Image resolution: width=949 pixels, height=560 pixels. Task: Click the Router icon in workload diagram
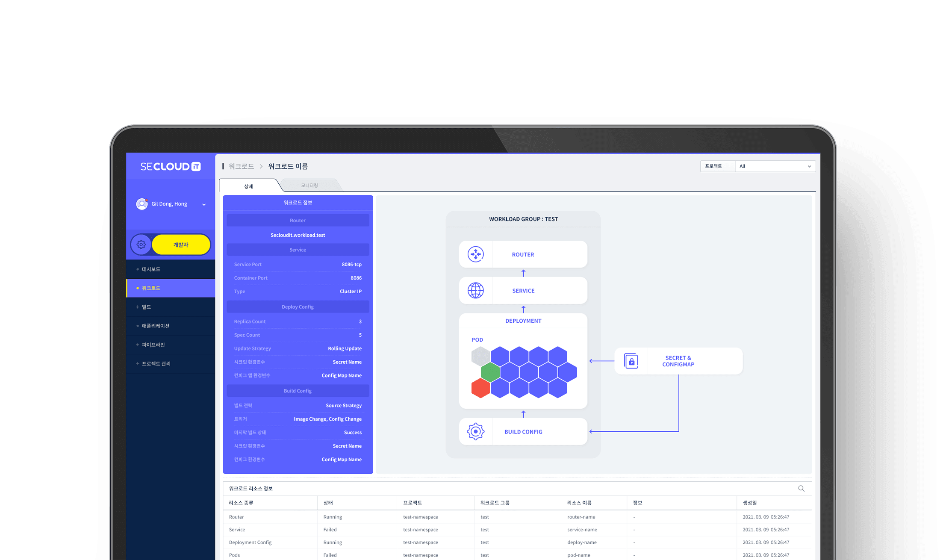475,254
